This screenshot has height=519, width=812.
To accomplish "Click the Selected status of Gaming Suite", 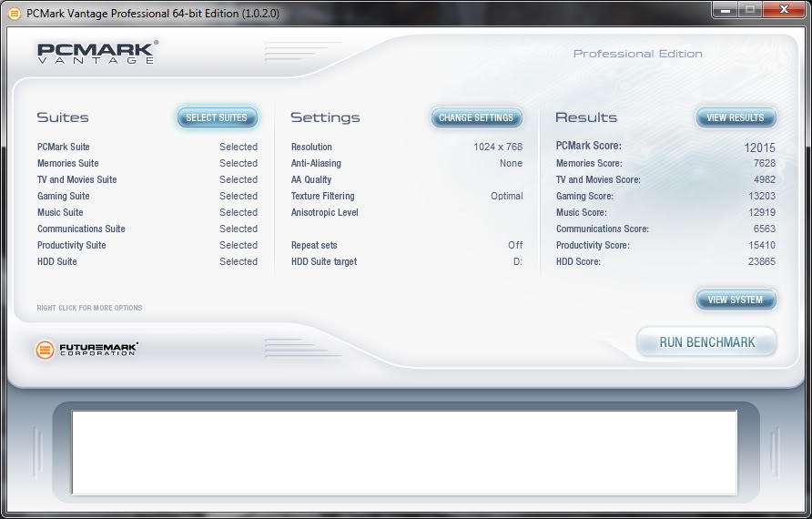I will coord(239,197).
